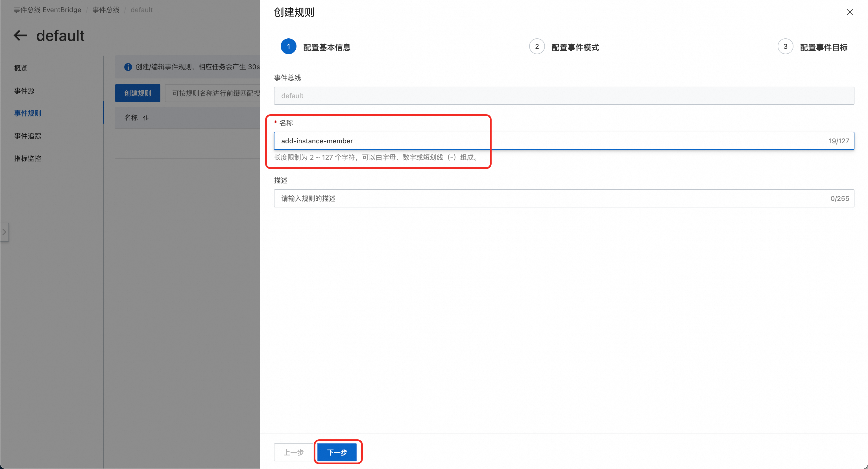This screenshot has height=469, width=868.
Task: Close the 创建规则 panel with the X icon
Action: pyautogui.click(x=849, y=12)
